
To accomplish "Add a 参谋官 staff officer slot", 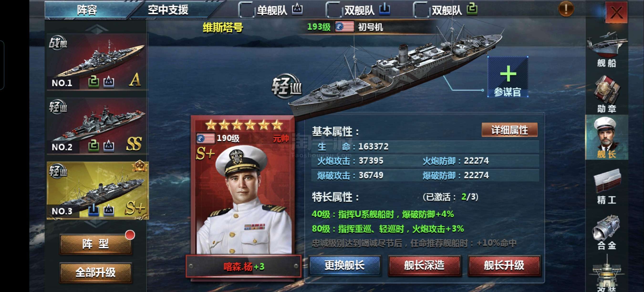I will pos(508,77).
